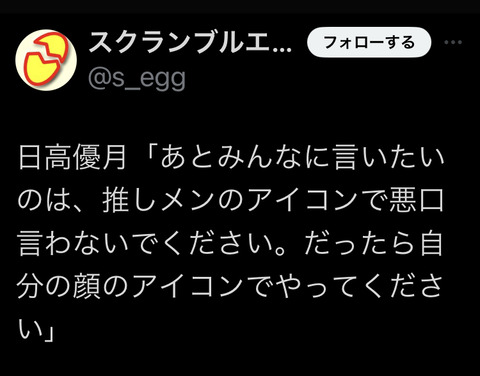
Task: Select the name 日高優月 in the tweet
Action: pos(72,157)
